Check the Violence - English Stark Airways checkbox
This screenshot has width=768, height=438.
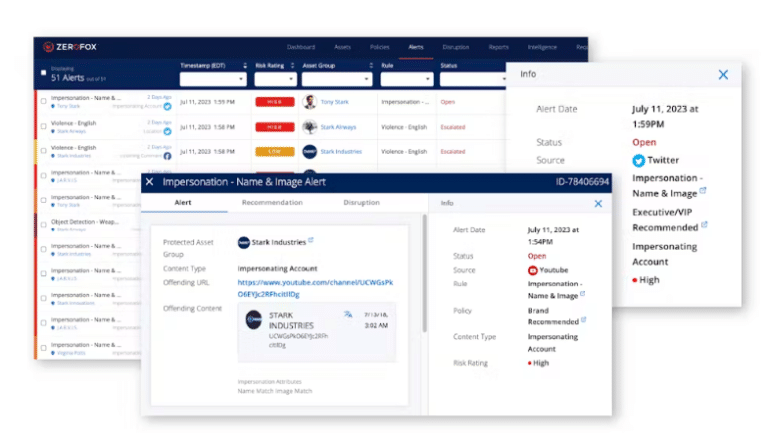coord(44,126)
